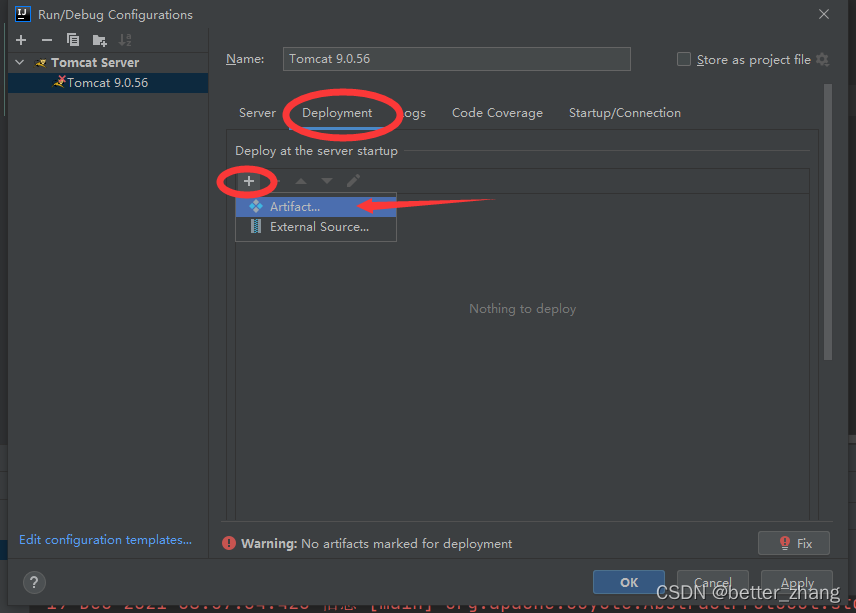Switch to the Startup/Connection tab
This screenshot has width=856, height=613.
pyautogui.click(x=625, y=113)
